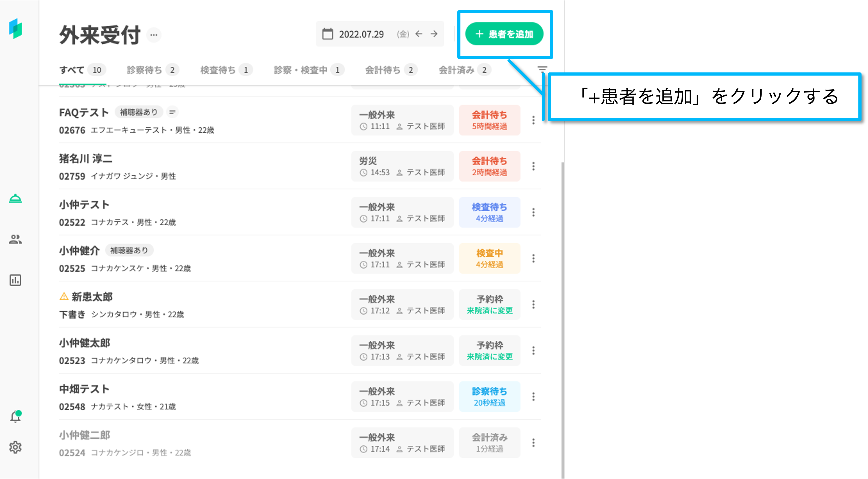
Task: Click 検査中 status for 小仲健介
Action: [x=490, y=259]
